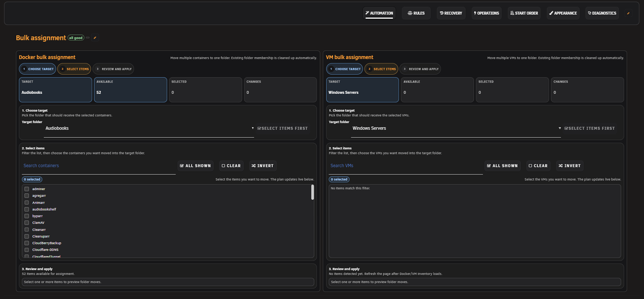
Task: Click the VM Available card
Action: click(437, 90)
